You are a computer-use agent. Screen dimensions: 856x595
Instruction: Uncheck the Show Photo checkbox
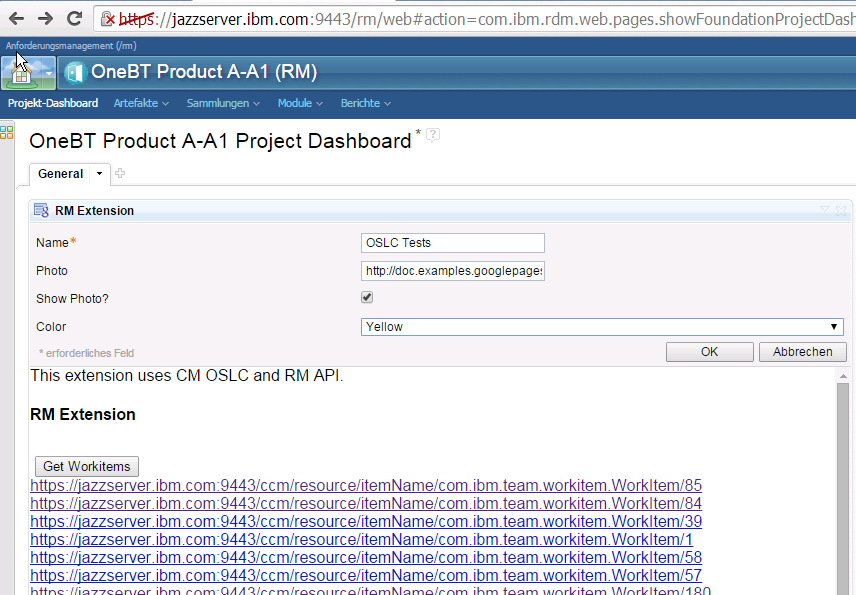coord(367,298)
